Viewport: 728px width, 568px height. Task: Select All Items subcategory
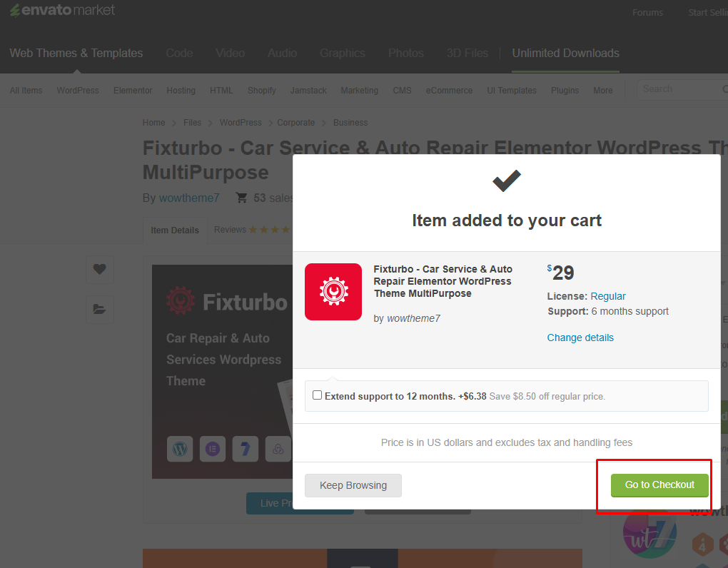pos(26,91)
